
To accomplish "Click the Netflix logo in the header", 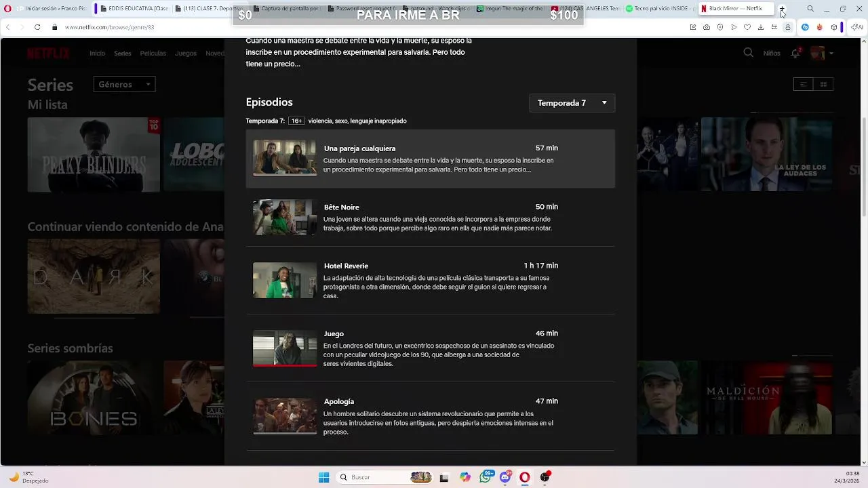I will (48, 54).
